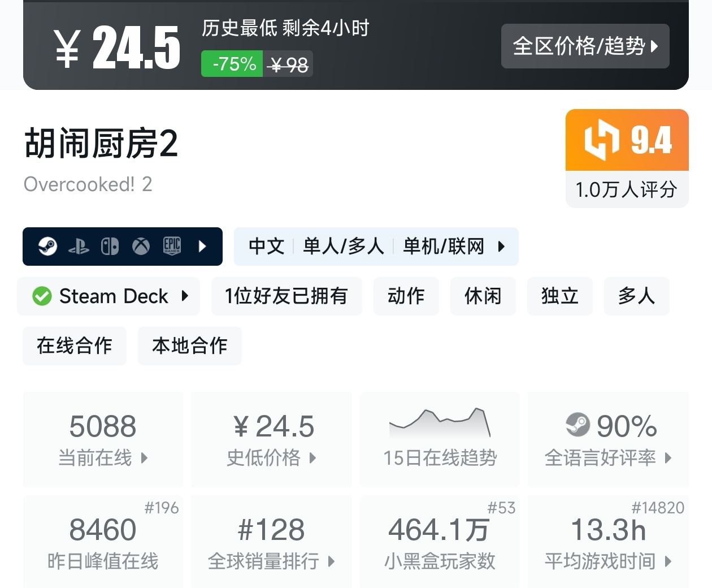
Task: Click the Epic Games platform icon
Action: [x=172, y=247]
